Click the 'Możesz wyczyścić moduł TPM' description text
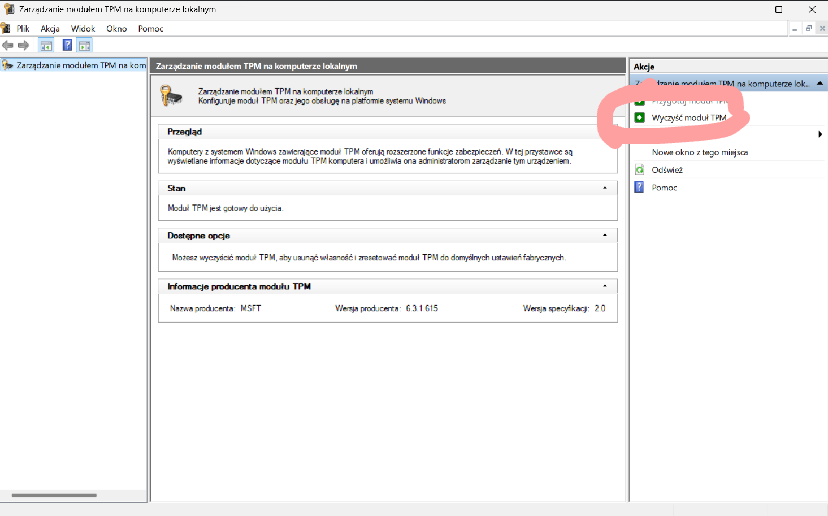This screenshot has width=828, height=516. [369, 257]
